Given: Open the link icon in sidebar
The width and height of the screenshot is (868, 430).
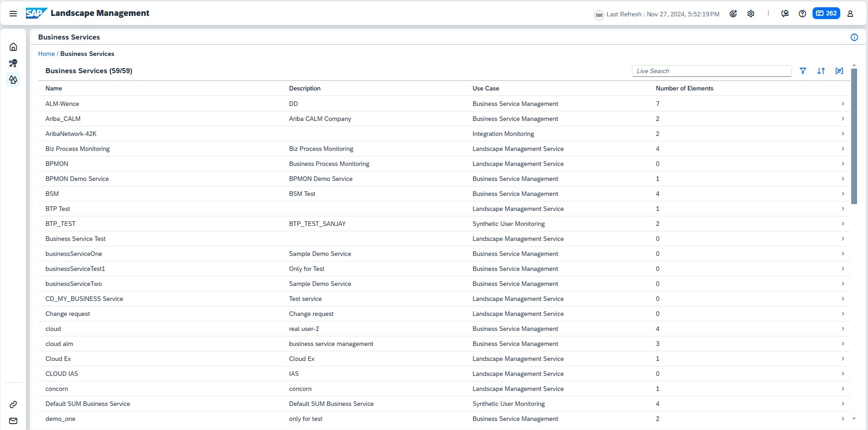Looking at the screenshot, I should [x=13, y=405].
